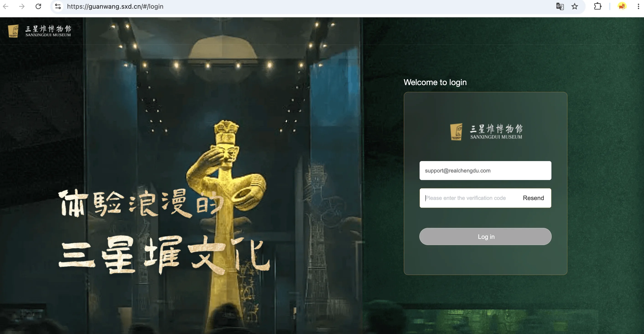Image resolution: width=644 pixels, height=334 pixels.
Task: Click Resend to get new code
Action: pyautogui.click(x=533, y=198)
